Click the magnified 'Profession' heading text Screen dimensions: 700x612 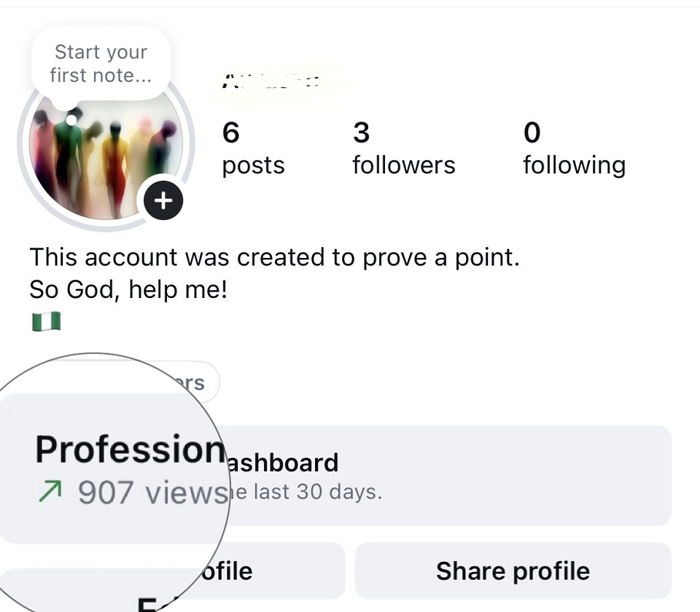(x=130, y=450)
